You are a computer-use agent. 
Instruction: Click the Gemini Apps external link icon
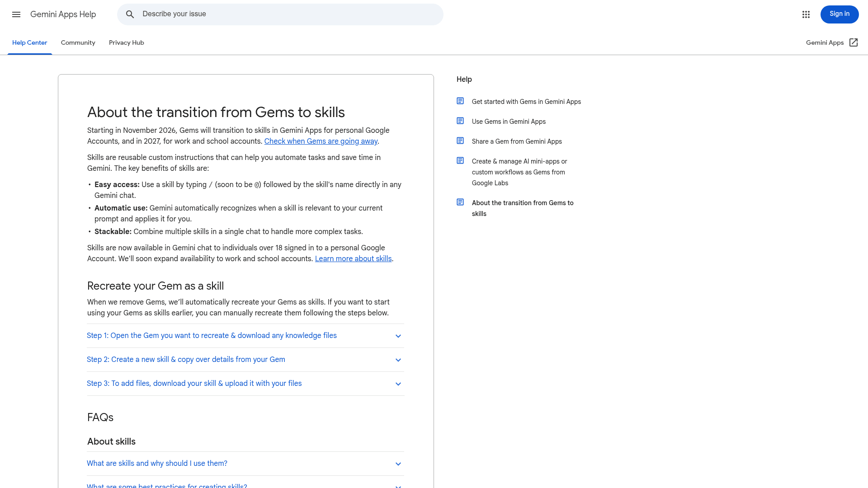[x=854, y=42]
